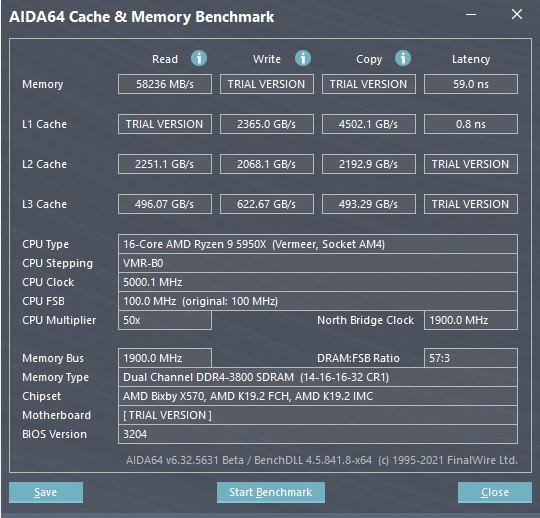This screenshot has width=540, height=518.
Task: Minimize the AIDA64 benchmark window
Action: [x=471, y=15]
